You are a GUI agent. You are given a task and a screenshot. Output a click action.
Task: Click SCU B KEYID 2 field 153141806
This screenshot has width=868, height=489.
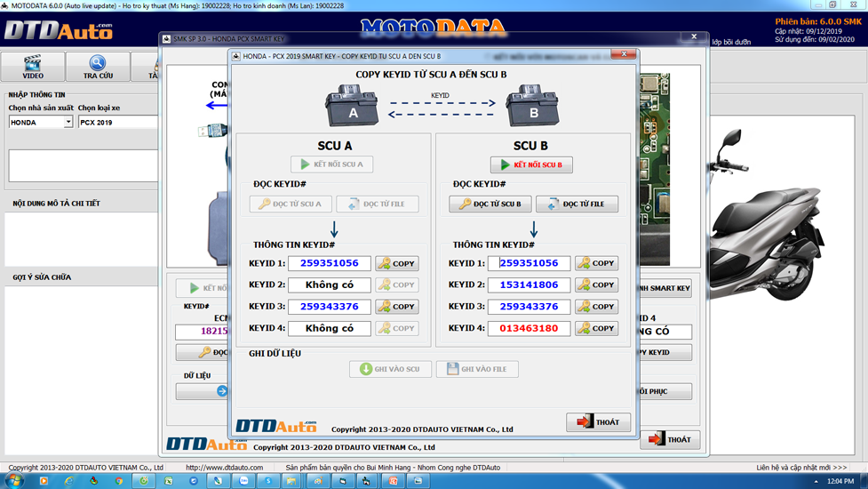[529, 285]
